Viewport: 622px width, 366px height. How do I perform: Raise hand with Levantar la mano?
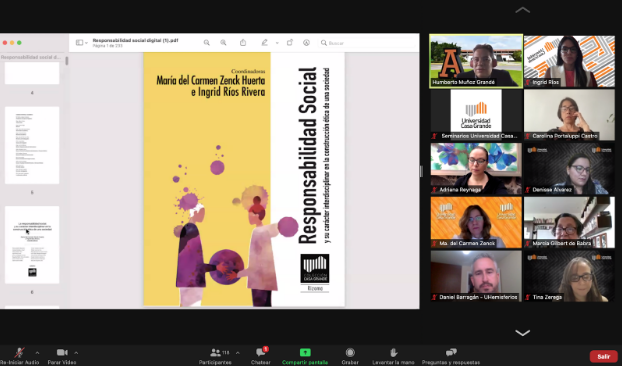click(x=393, y=356)
